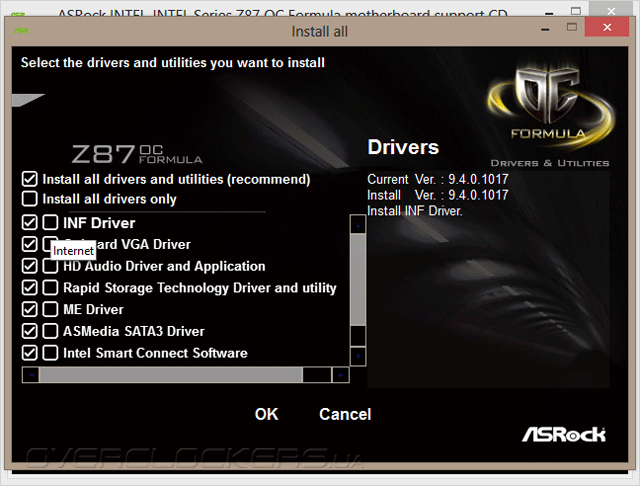Uncheck first checkbox for Onboard VGA Driver

[29, 244]
